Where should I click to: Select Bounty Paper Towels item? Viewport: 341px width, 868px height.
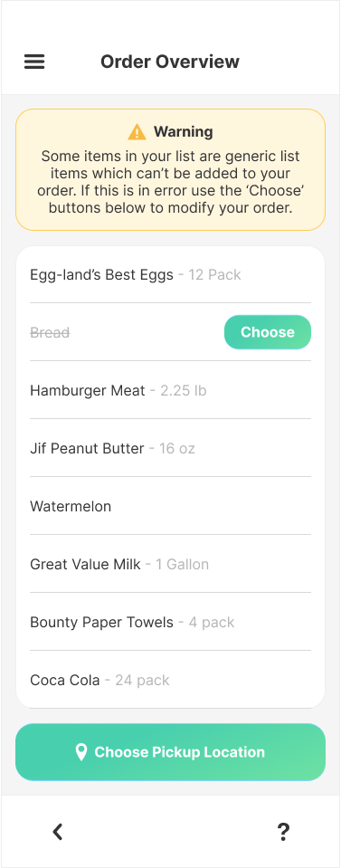(x=170, y=622)
